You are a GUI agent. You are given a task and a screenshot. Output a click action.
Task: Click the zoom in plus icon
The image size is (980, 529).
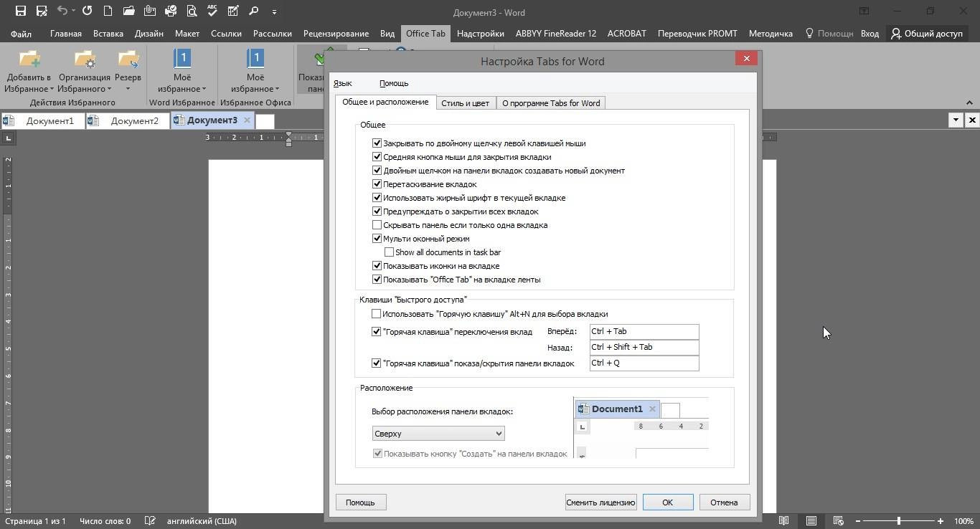pyautogui.click(x=941, y=521)
